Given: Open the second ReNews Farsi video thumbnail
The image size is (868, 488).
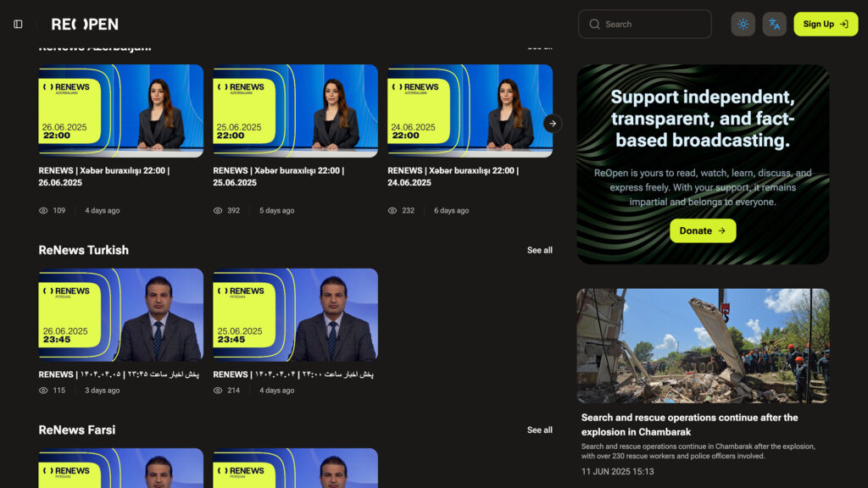Looking at the screenshot, I should coord(296,468).
